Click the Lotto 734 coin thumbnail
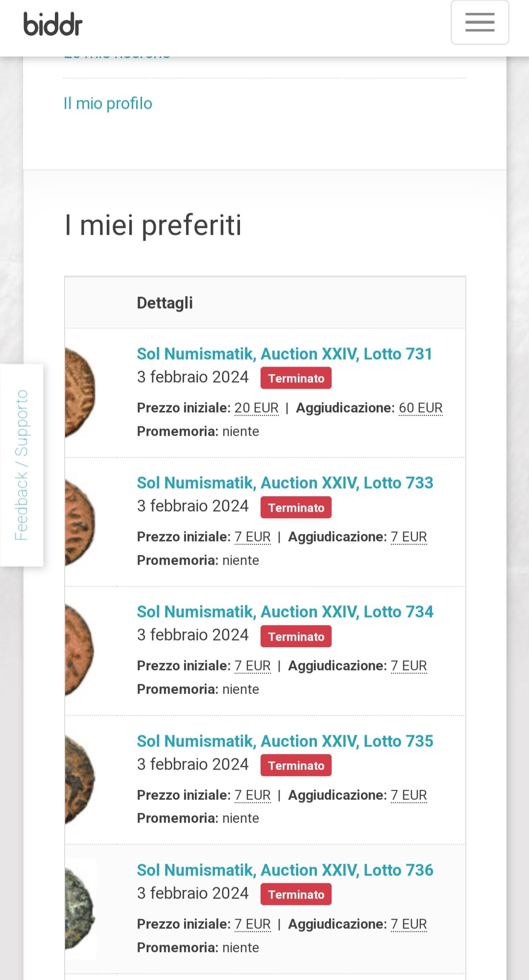529x980 pixels. [x=79, y=651]
